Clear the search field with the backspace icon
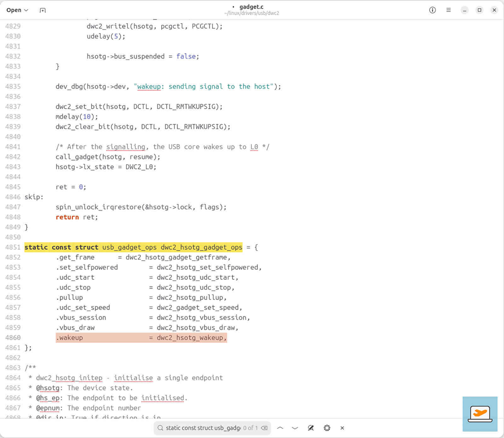This screenshot has height=438, width=504. pos(264,428)
